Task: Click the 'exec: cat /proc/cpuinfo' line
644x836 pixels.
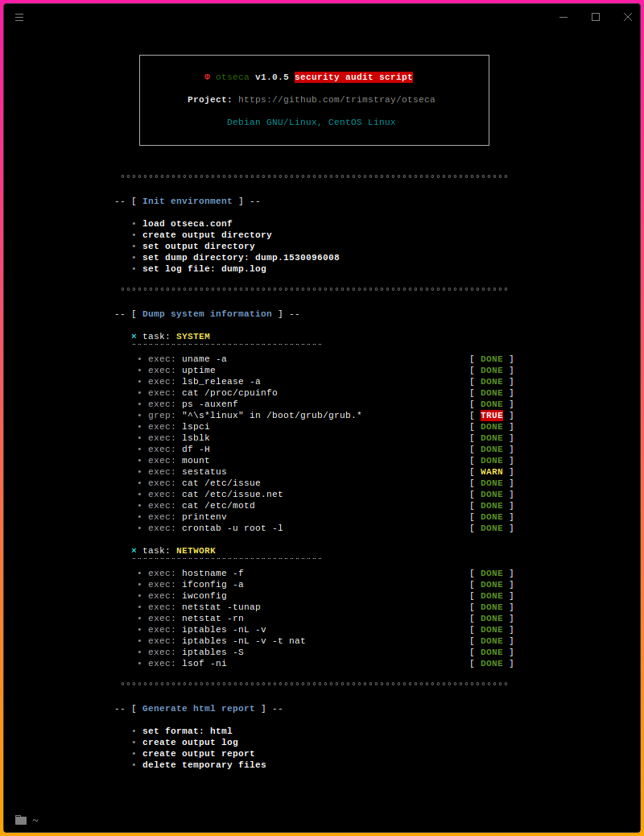Action: 213,392
